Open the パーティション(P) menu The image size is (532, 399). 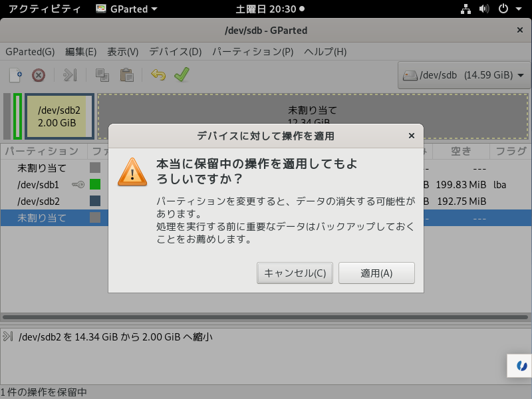(x=253, y=52)
